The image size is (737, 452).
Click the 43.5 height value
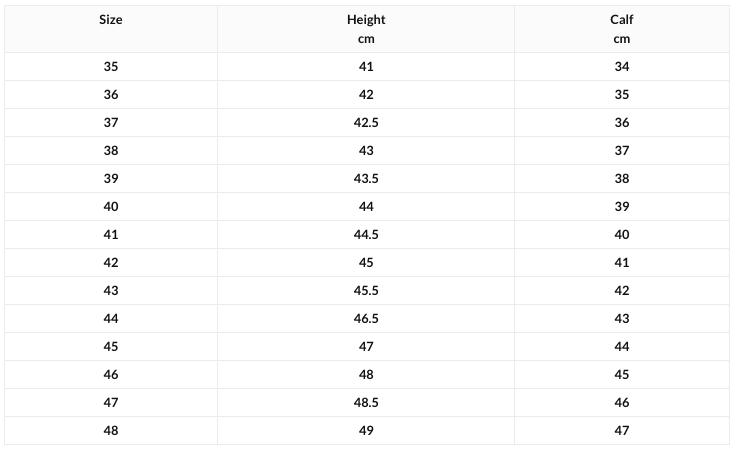[366, 179]
